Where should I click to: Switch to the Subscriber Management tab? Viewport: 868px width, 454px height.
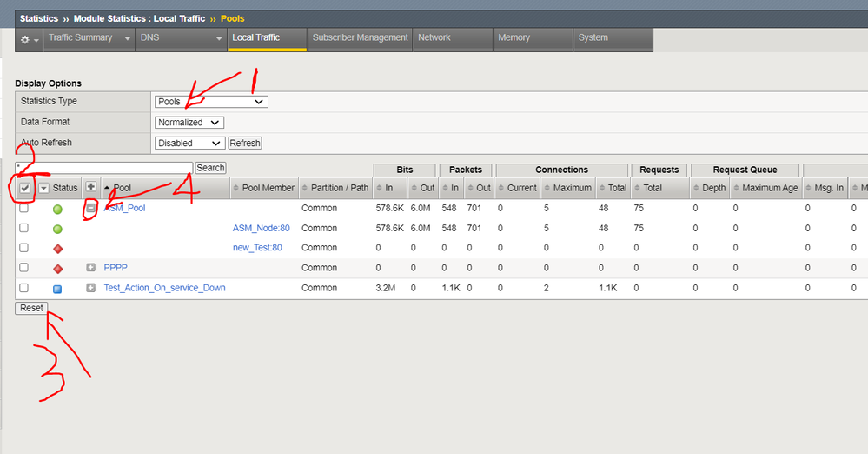tap(360, 38)
